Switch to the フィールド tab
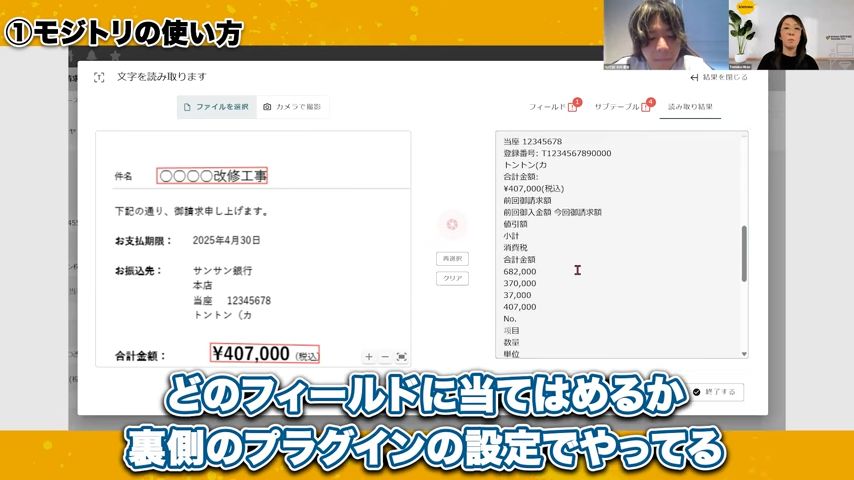The height and width of the screenshot is (480, 854). click(547, 107)
